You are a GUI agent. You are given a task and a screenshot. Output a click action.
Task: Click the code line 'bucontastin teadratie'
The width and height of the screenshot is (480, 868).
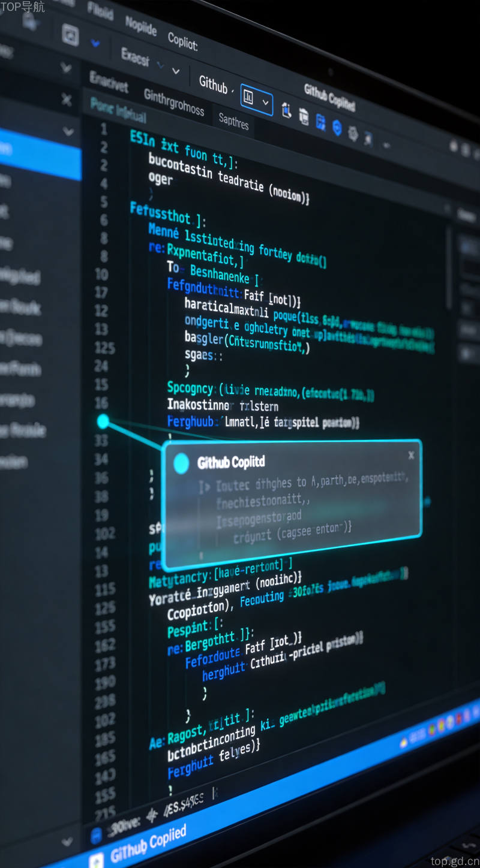pyautogui.click(x=229, y=177)
